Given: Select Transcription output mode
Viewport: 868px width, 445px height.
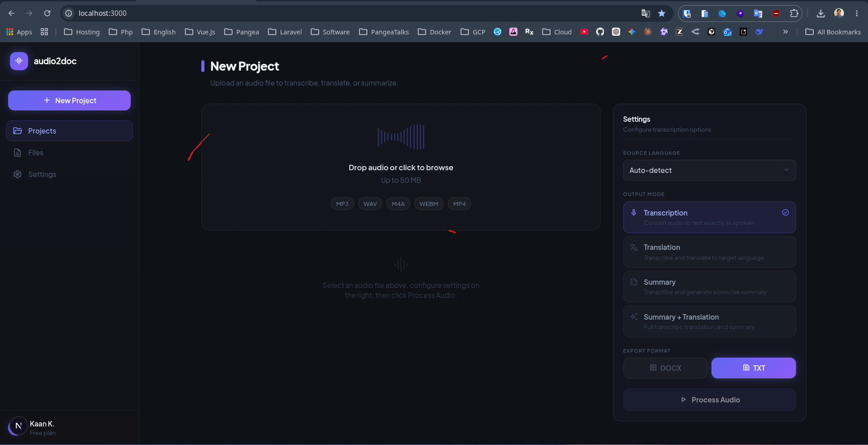Looking at the screenshot, I should 709,217.
